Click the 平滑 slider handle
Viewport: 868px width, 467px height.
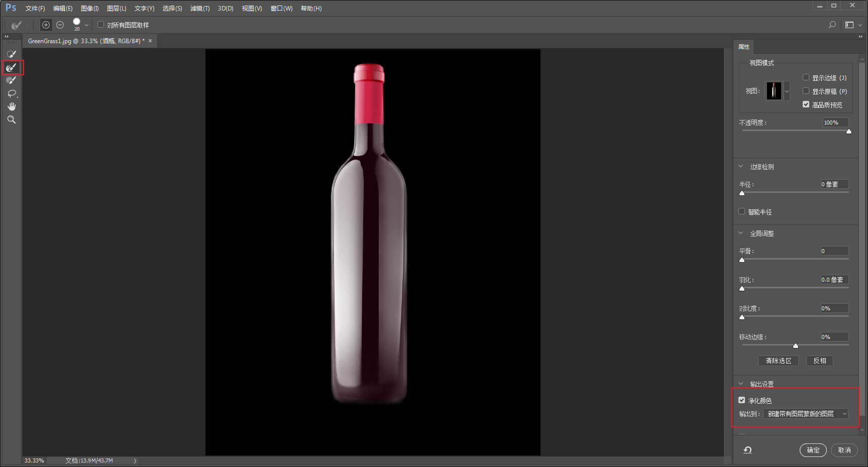742,260
